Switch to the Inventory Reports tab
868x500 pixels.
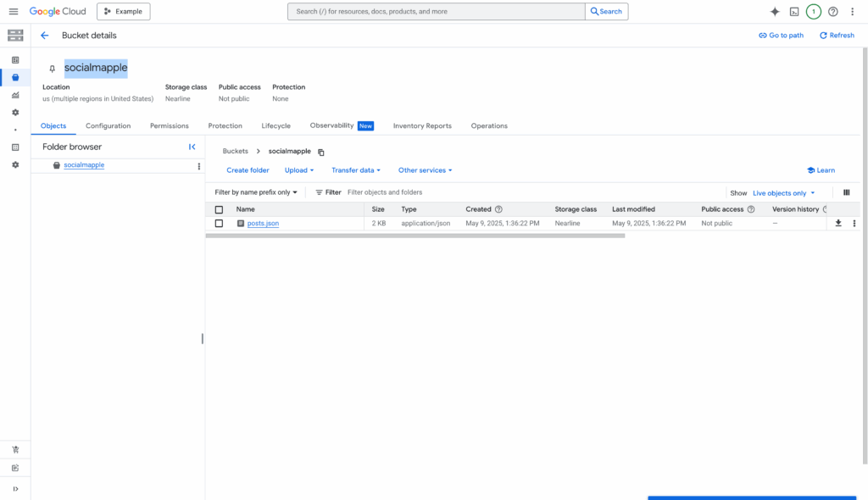coord(422,125)
